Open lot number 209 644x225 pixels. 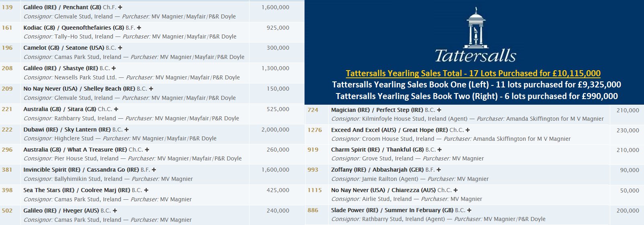click(7, 89)
